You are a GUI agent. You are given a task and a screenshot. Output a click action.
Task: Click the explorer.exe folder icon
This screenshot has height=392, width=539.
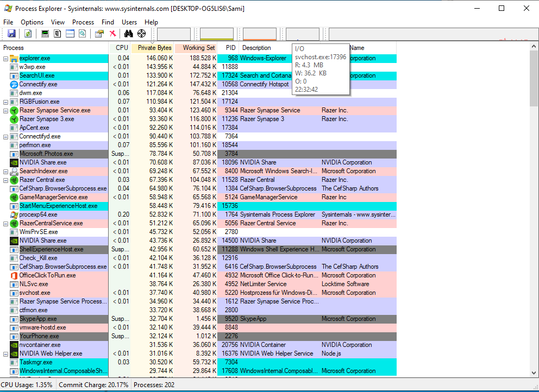[x=14, y=59]
